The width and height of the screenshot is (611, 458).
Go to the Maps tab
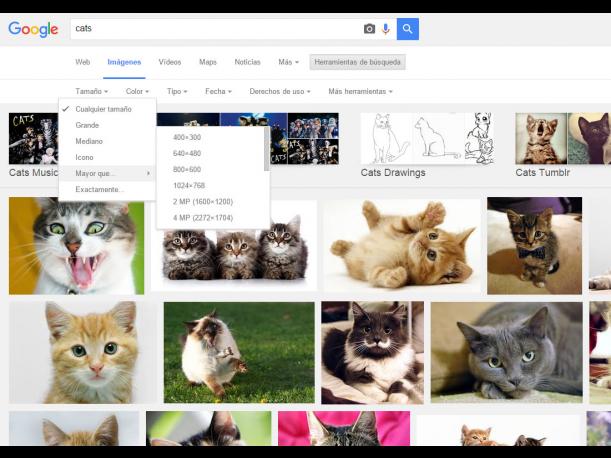click(x=208, y=62)
